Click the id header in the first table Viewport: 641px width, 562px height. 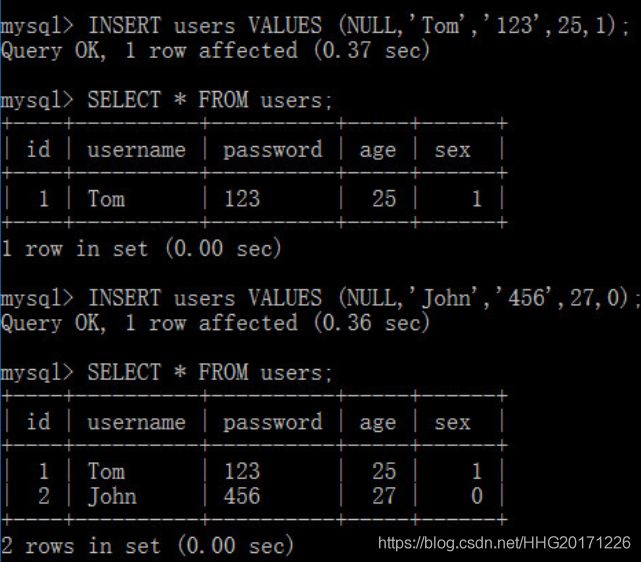click(39, 149)
